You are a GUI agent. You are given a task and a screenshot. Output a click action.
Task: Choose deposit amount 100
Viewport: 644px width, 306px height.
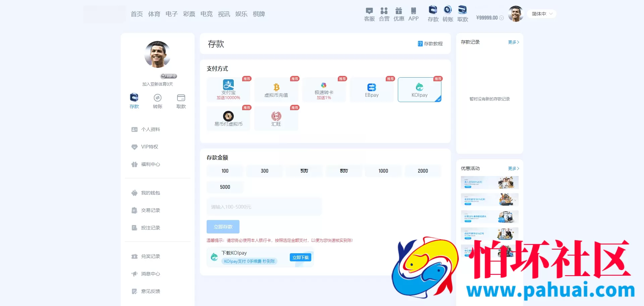point(225,171)
